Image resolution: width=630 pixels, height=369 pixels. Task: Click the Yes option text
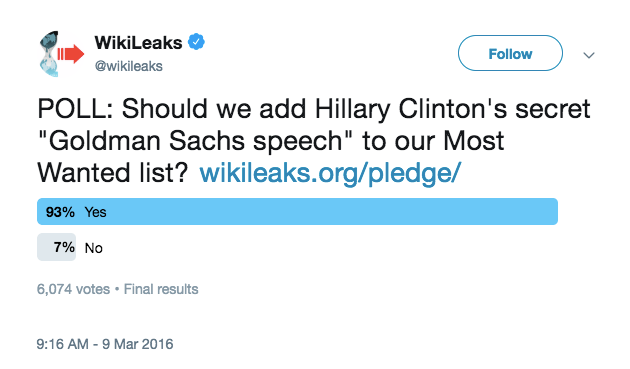(x=95, y=212)
